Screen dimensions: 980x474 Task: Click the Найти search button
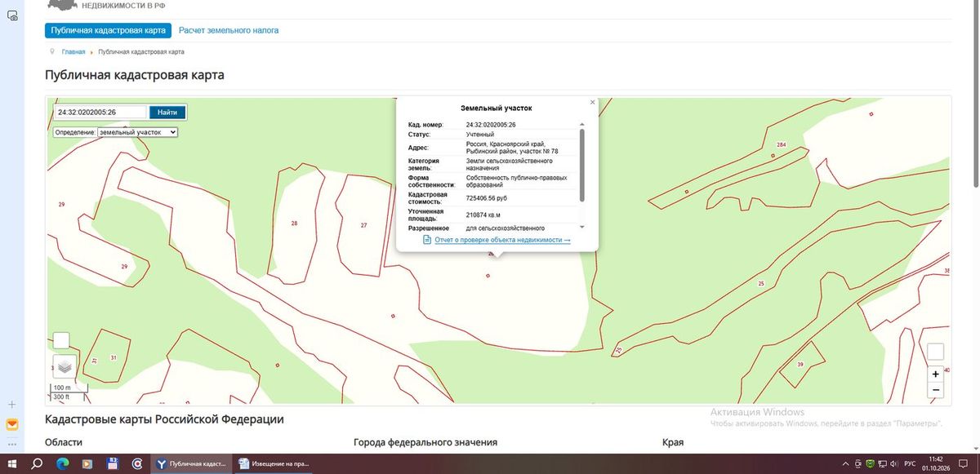click(x=167, y=113)
